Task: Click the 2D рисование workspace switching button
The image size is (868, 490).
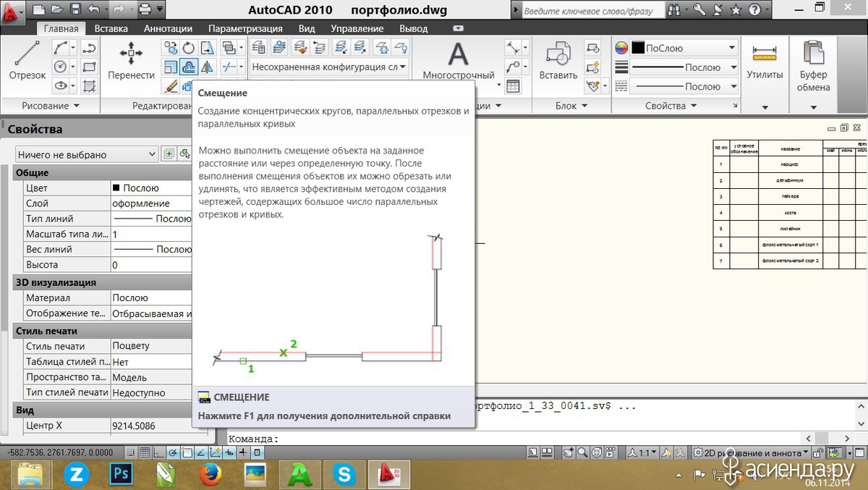Action: 750,452
